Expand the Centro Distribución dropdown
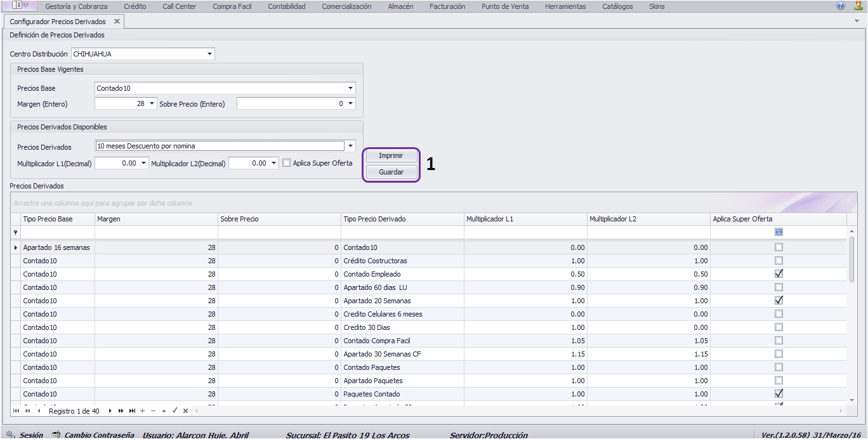This screenshot has width=868, height=439. 210,54
